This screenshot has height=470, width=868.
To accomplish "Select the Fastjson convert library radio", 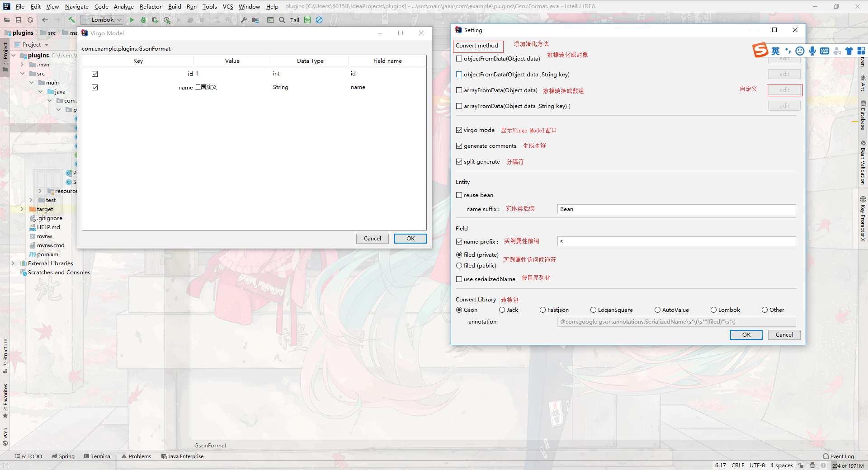I will click(542, 310).
